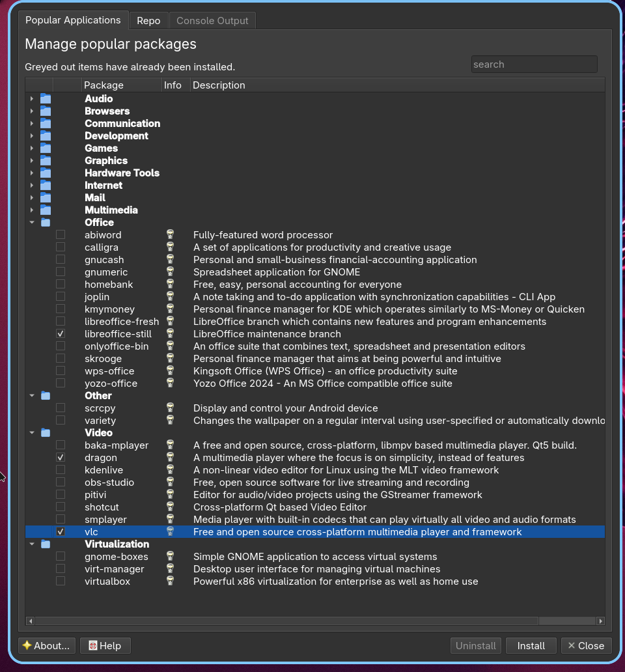Open info bulb for gnumeric

coord(170,272)
